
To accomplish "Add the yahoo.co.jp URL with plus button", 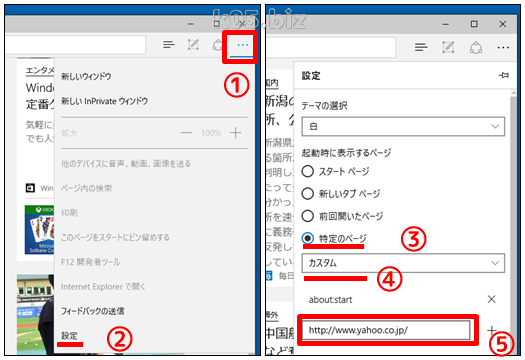I will [x=492, y=331].
